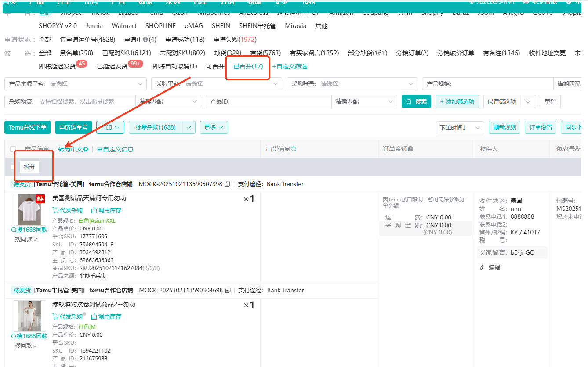Image resolution: width=588 pixels, height=367 pixels.
Task: Click the 重置 button
Action: (551, 101)
